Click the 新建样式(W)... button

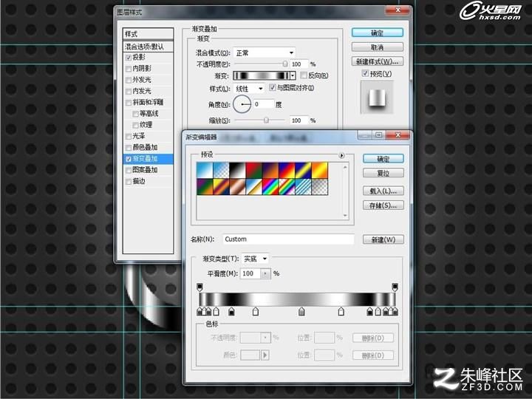(x=378, y=61)
